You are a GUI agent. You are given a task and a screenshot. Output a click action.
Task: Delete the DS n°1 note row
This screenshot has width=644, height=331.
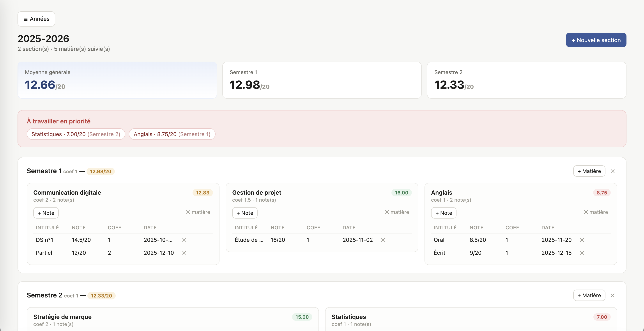tap(184, 240)
